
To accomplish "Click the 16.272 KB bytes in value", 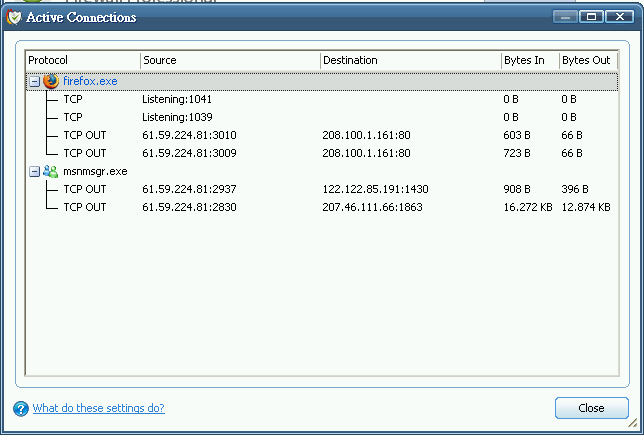I will tap(528, 207).
